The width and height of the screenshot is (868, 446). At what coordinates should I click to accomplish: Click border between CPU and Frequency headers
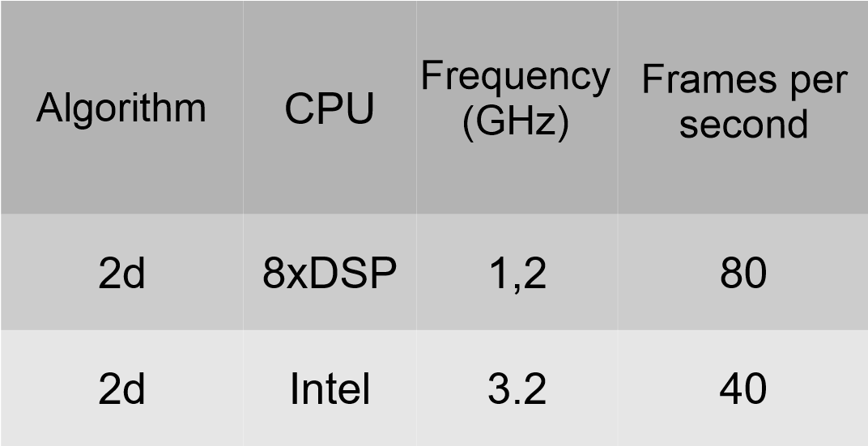coord(417,108)
